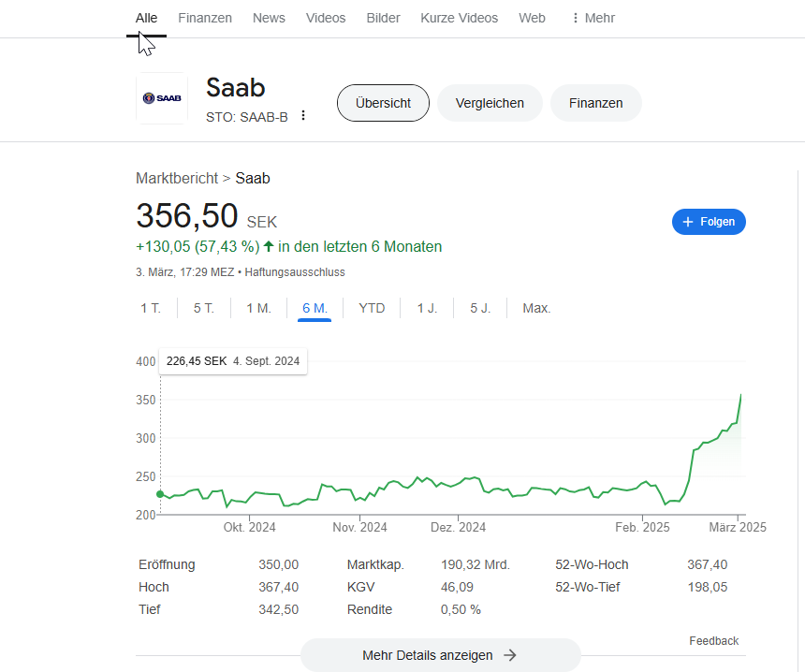The height and width of the screenshot is (672, 805).
Task: Click the Saab company logo thumbnail
Action: point(162,98)
